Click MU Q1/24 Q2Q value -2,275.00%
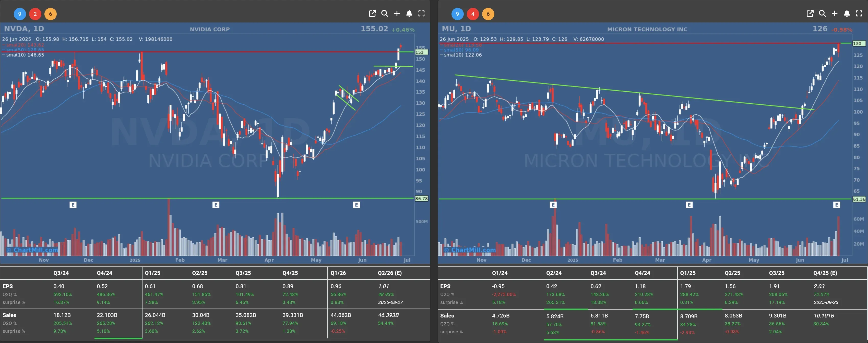 [x=504, y=295]
